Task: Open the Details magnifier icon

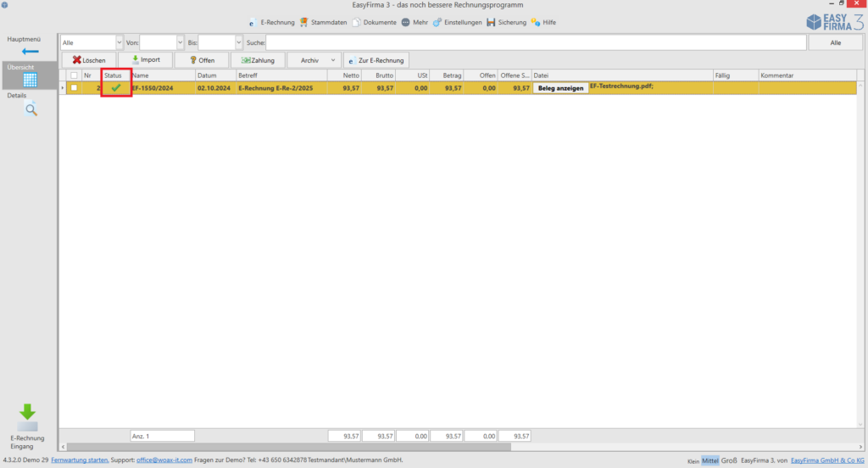Action: (x=31, y=109)
